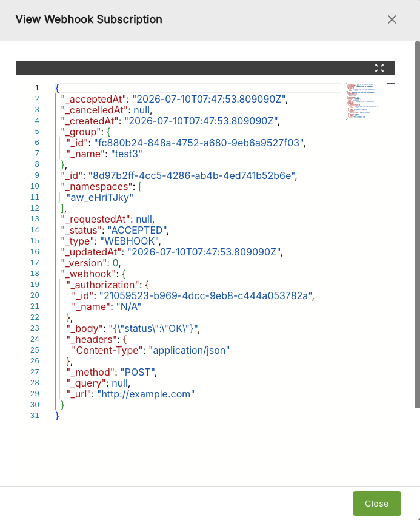Expand the JSON editor to fullscreen
This screenshot has width=420, height=520.
tap(379, 68)
